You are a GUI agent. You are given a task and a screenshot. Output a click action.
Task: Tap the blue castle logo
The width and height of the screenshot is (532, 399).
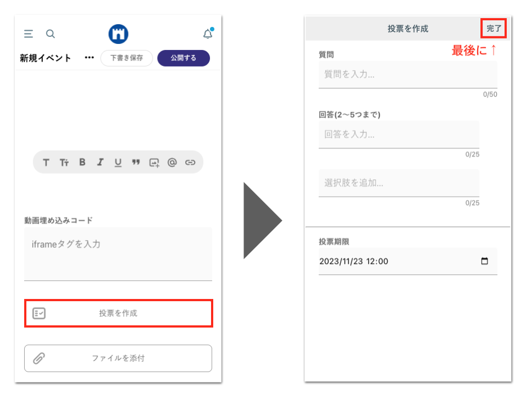[x=118, y=34]
